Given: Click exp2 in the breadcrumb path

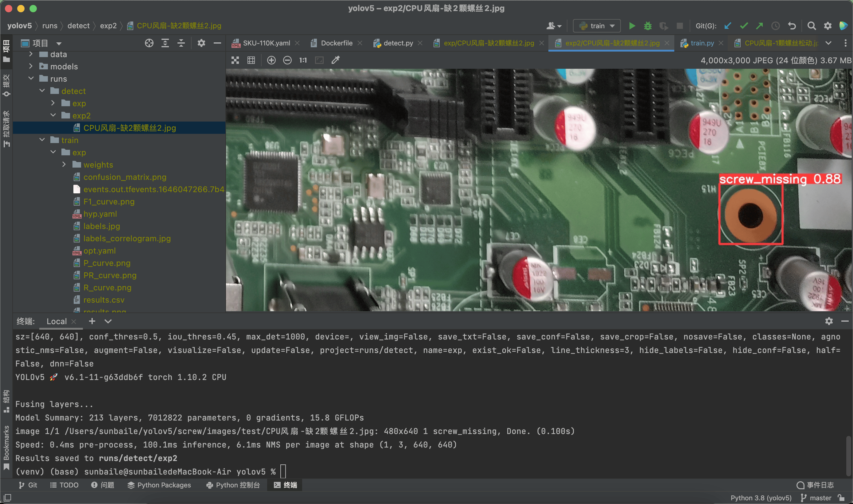Looking at the screenshot, I should click(108, 26).
